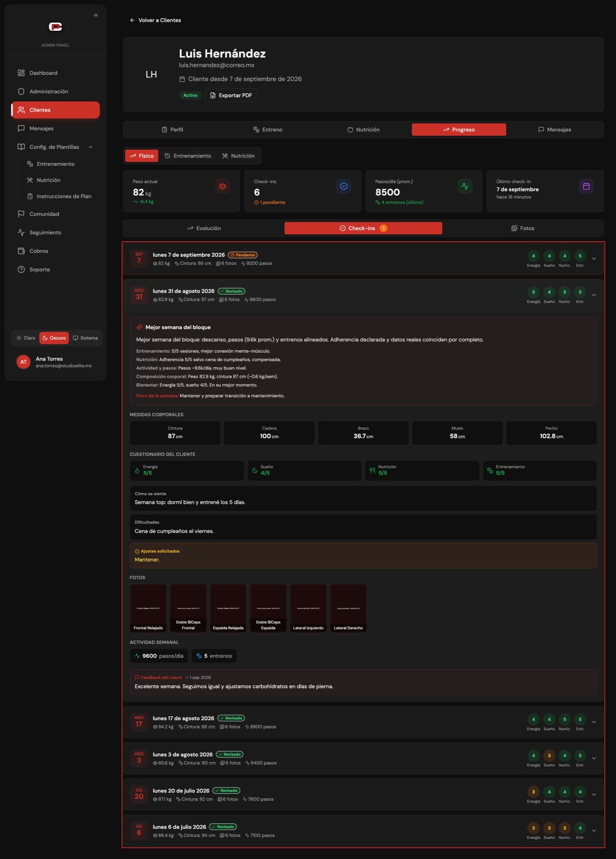Switch theme to Claro
This screenshot has height=859, width=616.
(26, 338)
